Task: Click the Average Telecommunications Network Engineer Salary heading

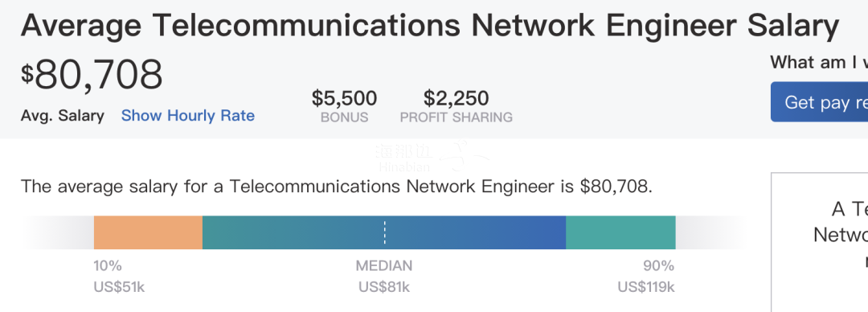Action: pos(430,25)
